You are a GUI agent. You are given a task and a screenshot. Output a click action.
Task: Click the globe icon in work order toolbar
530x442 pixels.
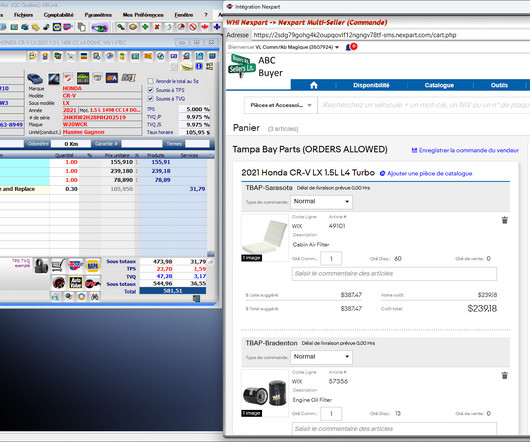161,56
